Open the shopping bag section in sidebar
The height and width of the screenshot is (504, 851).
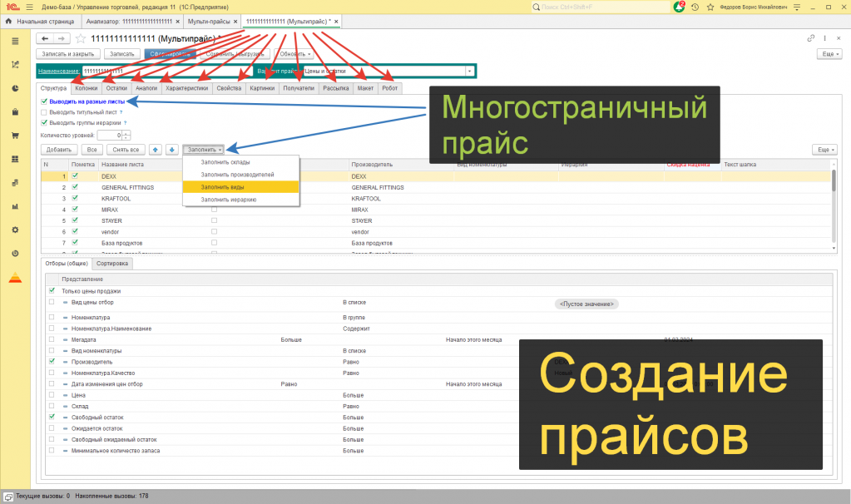[x=15, y=111]
